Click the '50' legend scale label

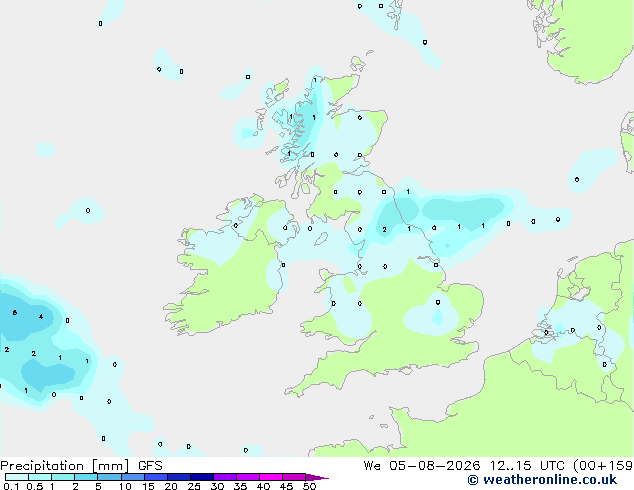[x=309, y=486]
